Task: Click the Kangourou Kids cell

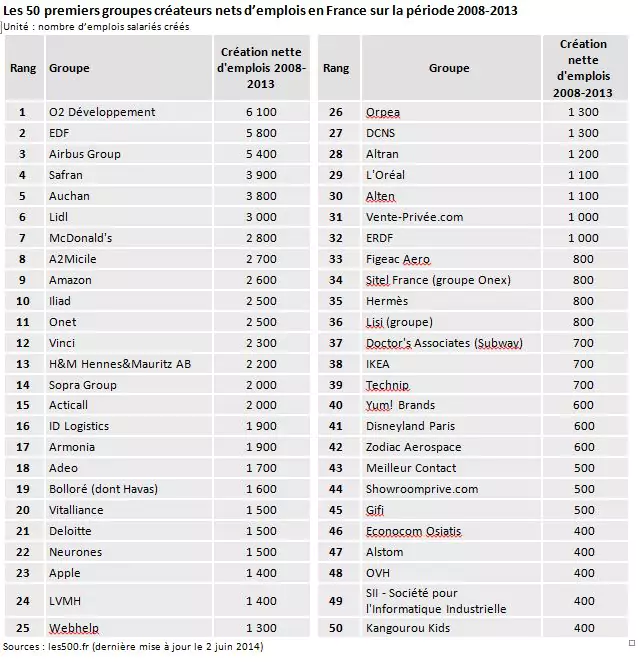Action: [409, 628]
